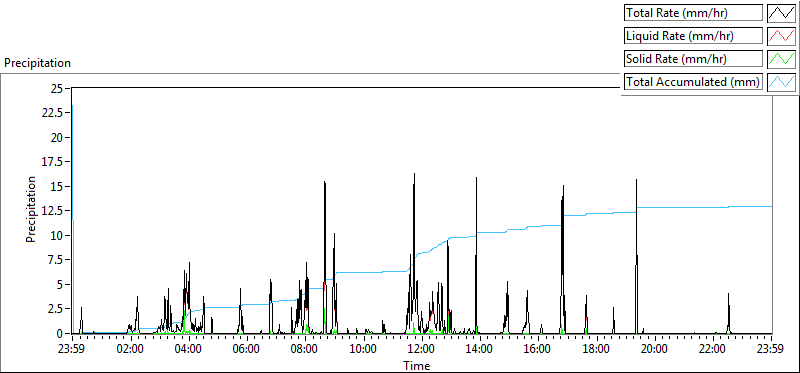Click the 0 y-axis value
Viewport: 800px width, 373px height.
60,334
